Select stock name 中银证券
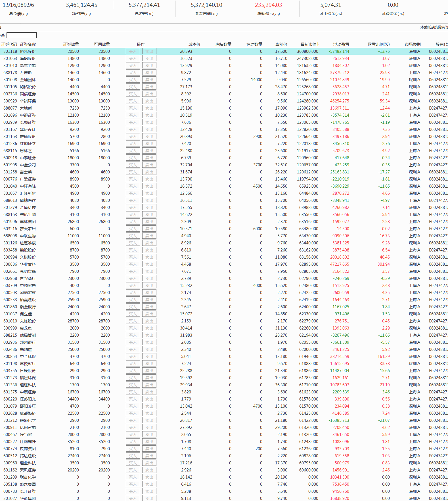 coord(28,115)
